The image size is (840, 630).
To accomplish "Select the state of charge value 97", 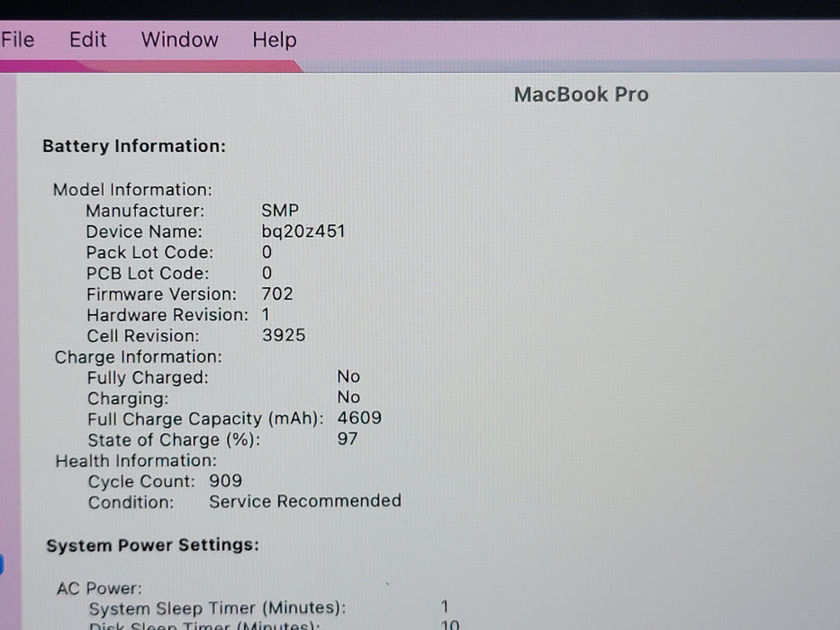I will 348,439.
